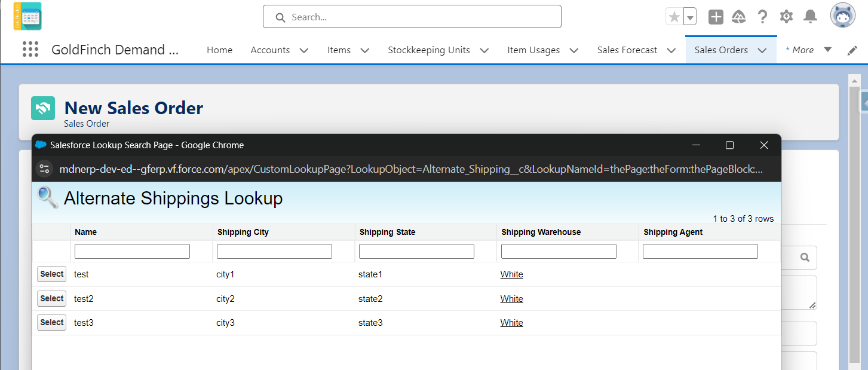Image resolution: width=868 pixels, height=370 pixels.
Task: Expand the Sales Orders chevron
Action: 762,51
